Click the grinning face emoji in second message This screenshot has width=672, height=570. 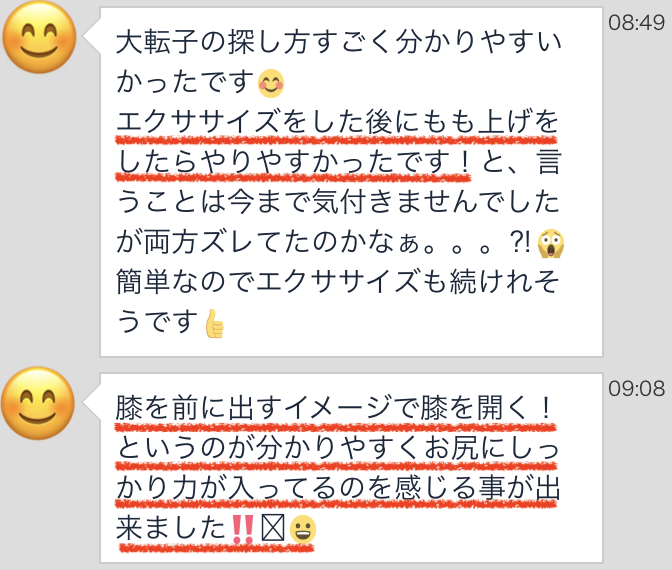(x=303, y=529)
